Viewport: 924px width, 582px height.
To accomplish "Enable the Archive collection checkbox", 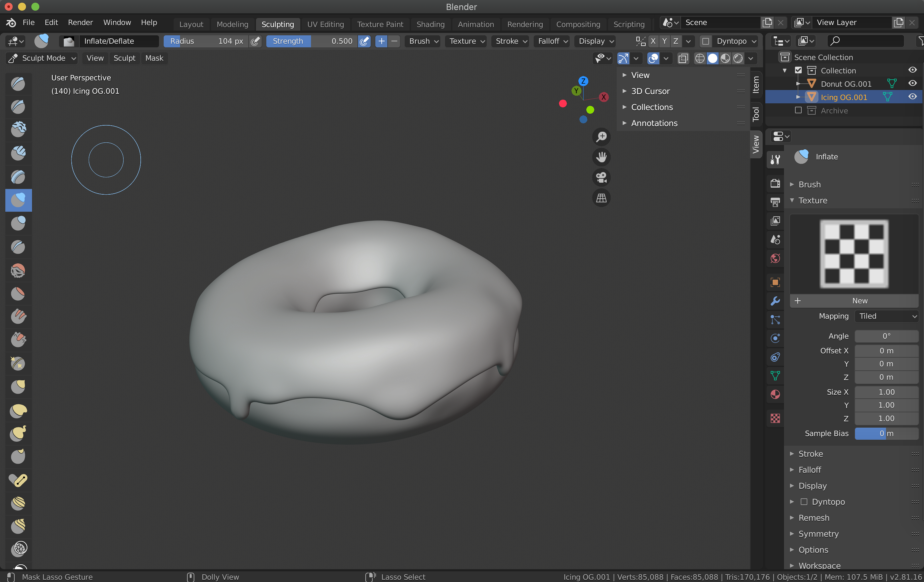I will pyautogui.click(x=798, y=110).
